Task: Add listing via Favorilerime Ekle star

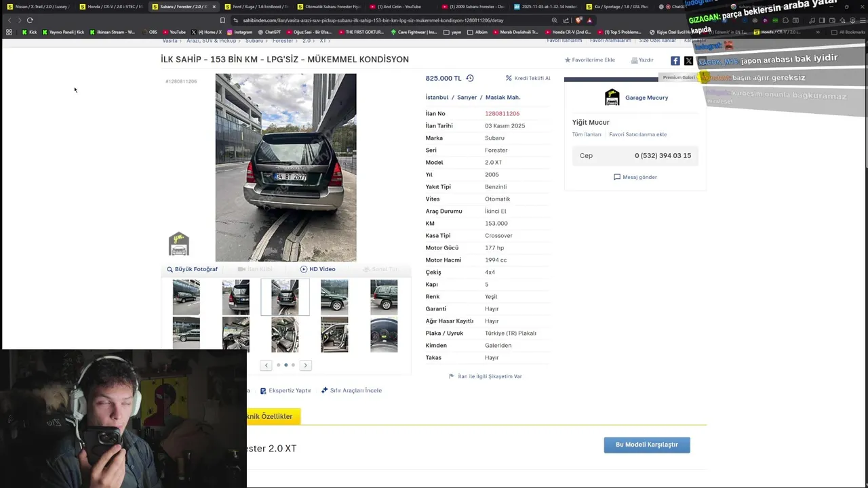Action: click(590, 60)
